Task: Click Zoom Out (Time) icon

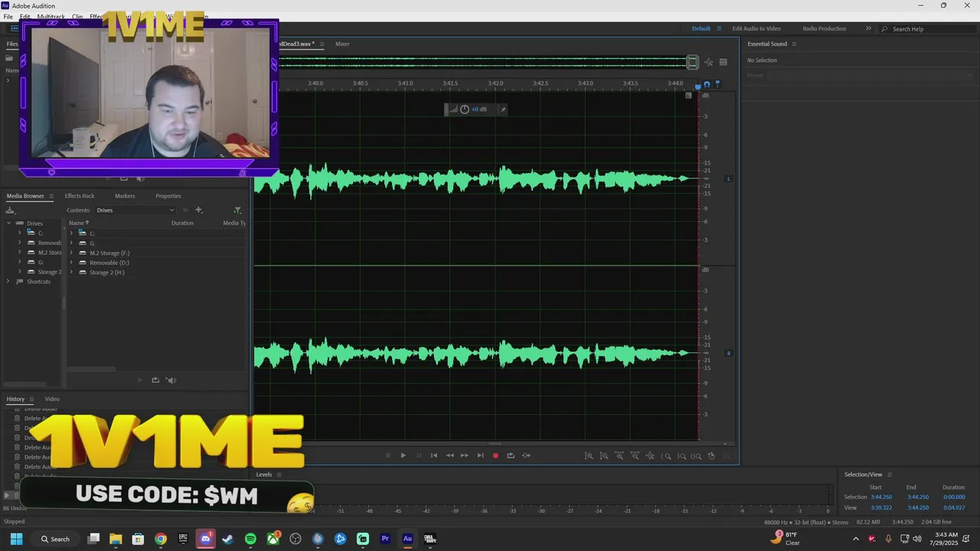Action: pos(635,456)
